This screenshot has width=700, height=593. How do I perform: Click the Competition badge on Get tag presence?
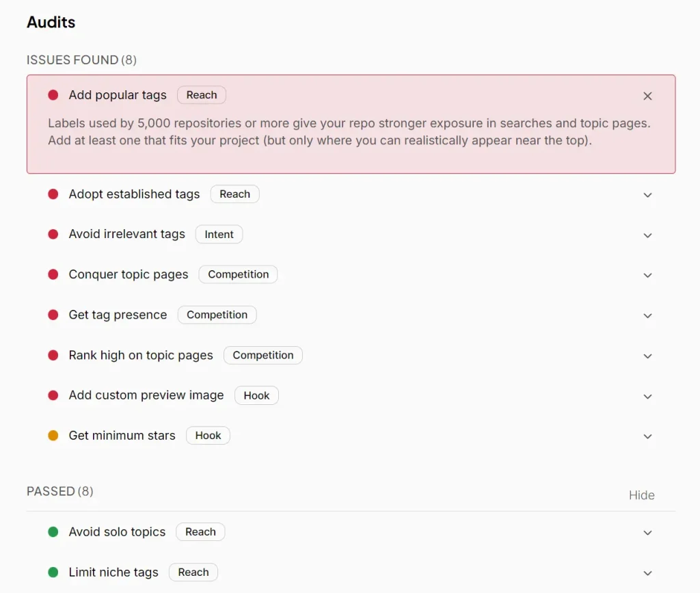(x=217, y=315)
